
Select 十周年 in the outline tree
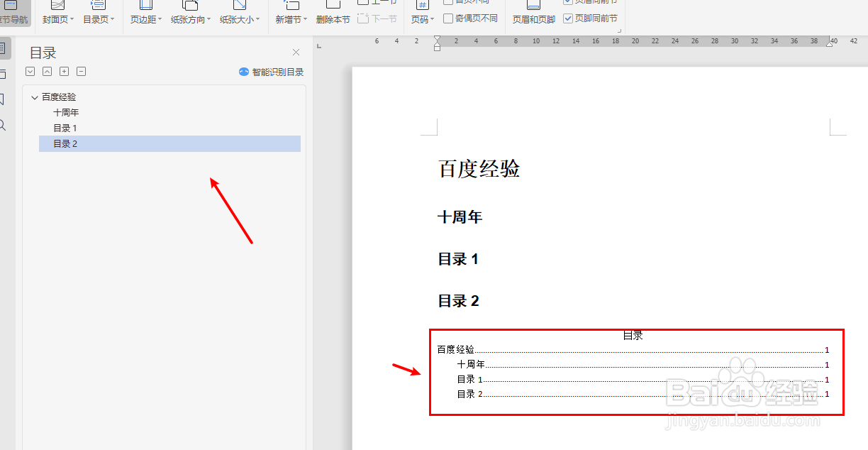tap(66, 113)
